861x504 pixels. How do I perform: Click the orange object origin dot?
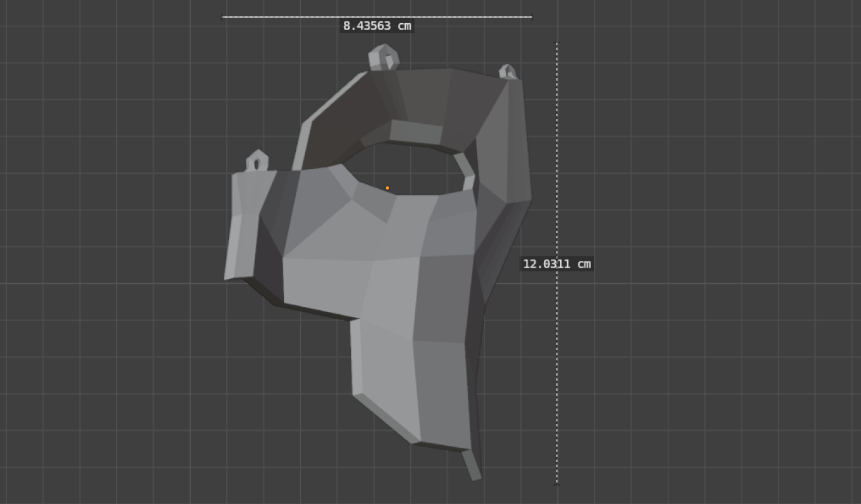pos(387,188)
